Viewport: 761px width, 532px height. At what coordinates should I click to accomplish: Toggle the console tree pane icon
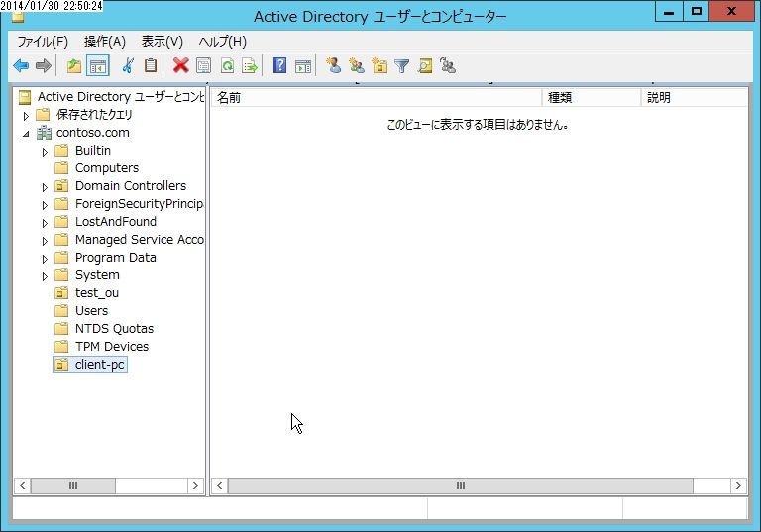click(97, 66)
